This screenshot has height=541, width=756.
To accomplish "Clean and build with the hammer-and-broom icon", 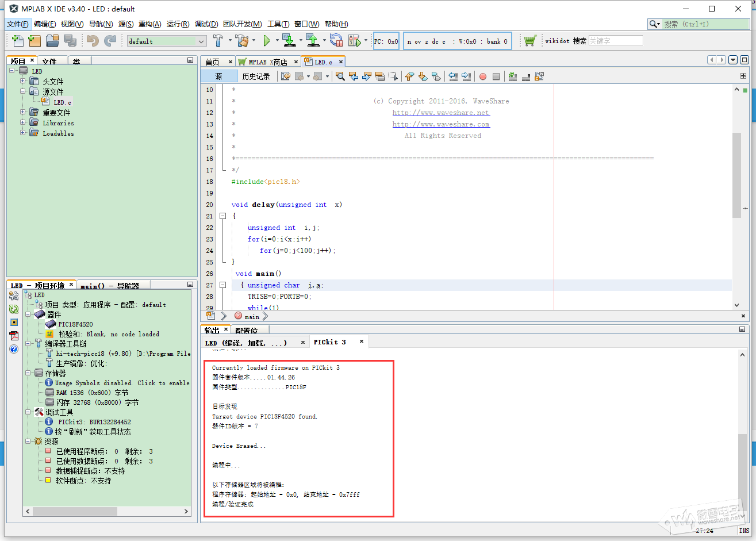I will point(242,41).
